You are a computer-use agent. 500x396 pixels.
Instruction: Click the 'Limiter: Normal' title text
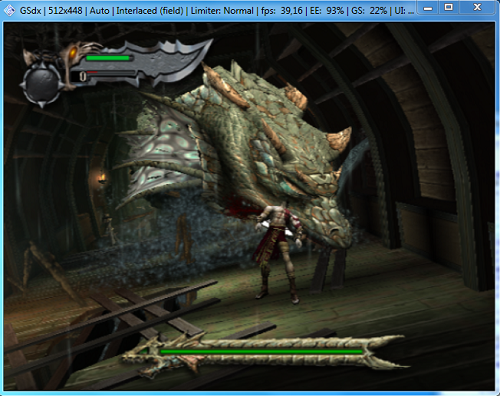click(x=222, y=11)
